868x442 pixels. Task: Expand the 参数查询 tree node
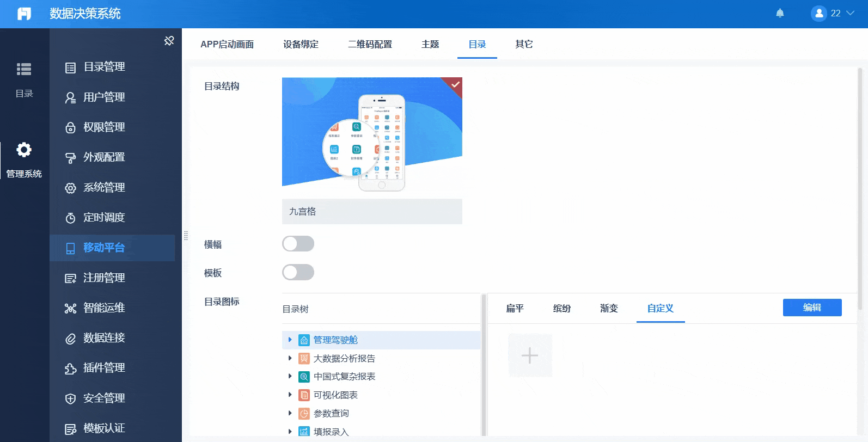(290, 413)
